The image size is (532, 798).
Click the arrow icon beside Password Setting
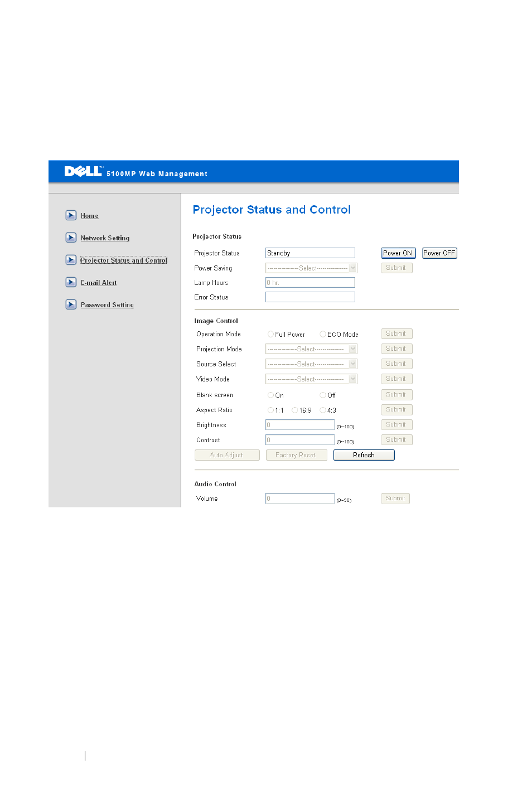(x=71, y=304)
